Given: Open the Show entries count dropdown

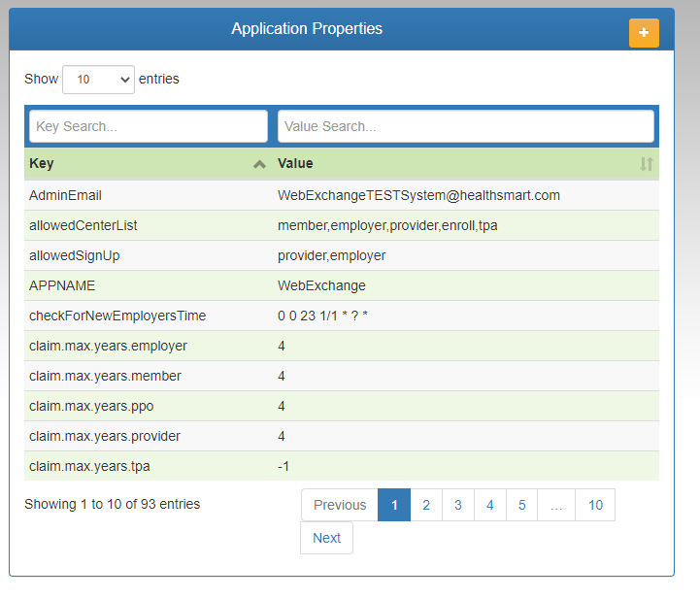Looking at the screenshot, I should (x=98, y=80).
